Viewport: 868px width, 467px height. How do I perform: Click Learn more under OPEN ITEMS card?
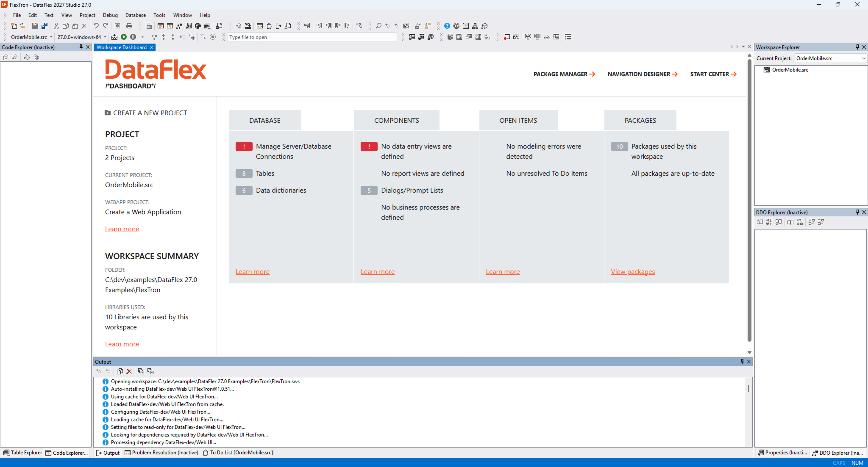tap(502, 272)
